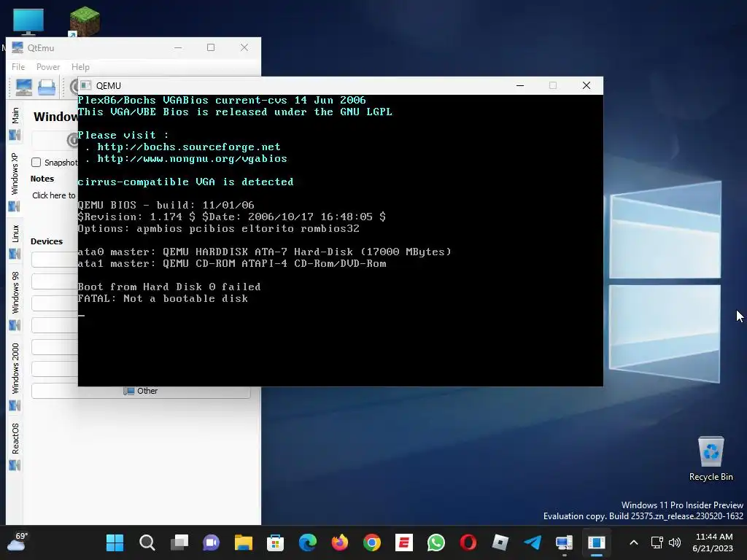Launch Firefox from the taskbar

tap(340, 542)
